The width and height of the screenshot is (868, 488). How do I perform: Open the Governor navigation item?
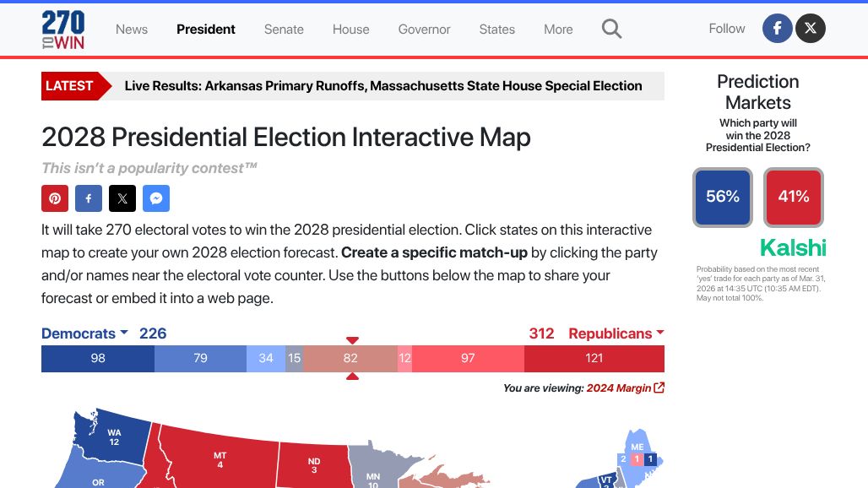click(x=424, y=29)
